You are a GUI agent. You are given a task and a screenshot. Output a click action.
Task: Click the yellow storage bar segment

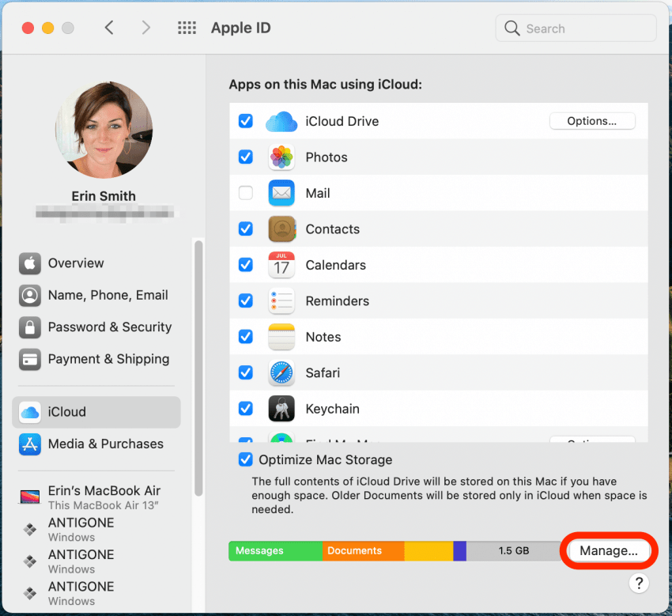428,551
